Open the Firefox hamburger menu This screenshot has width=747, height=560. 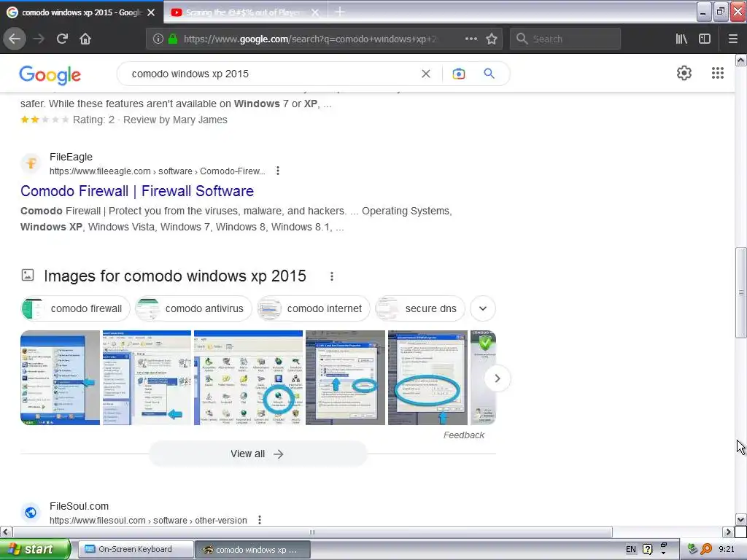point(732,39)
